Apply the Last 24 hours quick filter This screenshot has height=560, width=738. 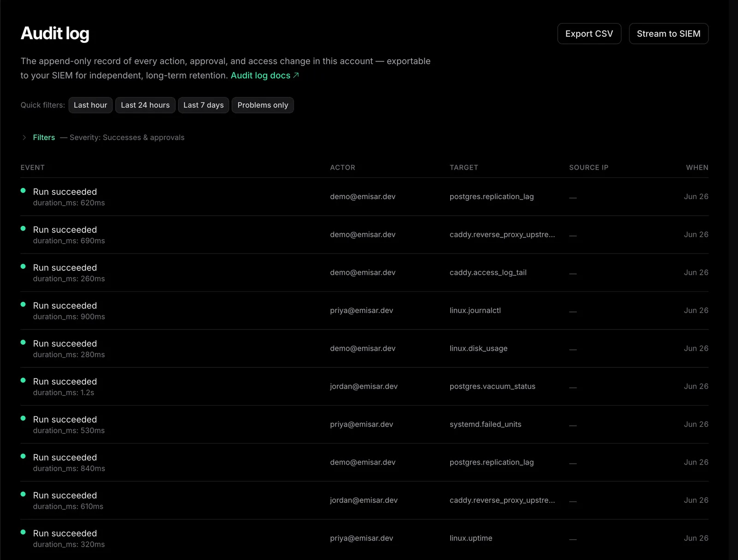[145, 105]
